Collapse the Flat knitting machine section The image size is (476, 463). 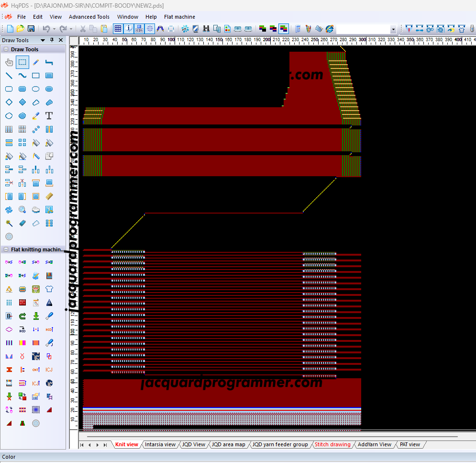coord(6,249)
